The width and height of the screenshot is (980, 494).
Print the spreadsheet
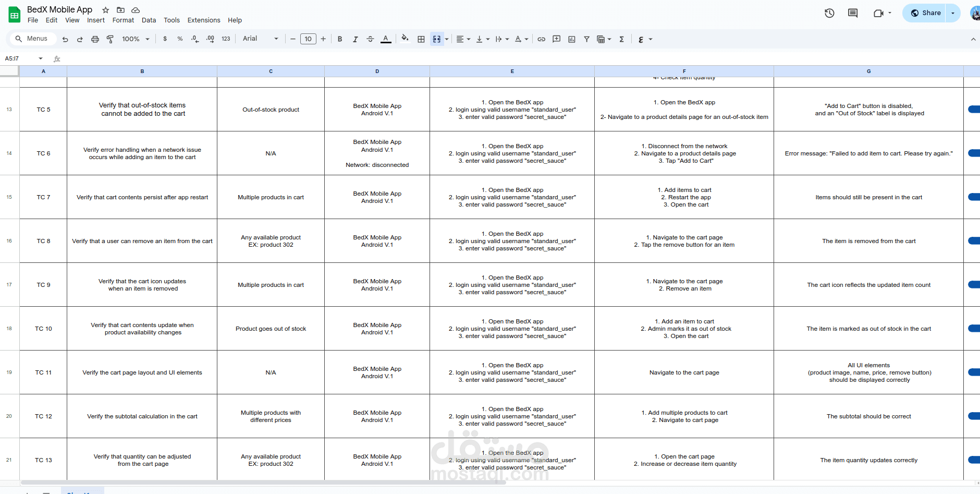(95, 39)
